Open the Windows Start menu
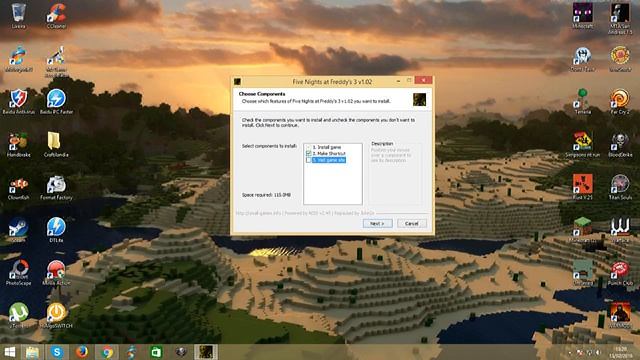 [x=9, y=352]
